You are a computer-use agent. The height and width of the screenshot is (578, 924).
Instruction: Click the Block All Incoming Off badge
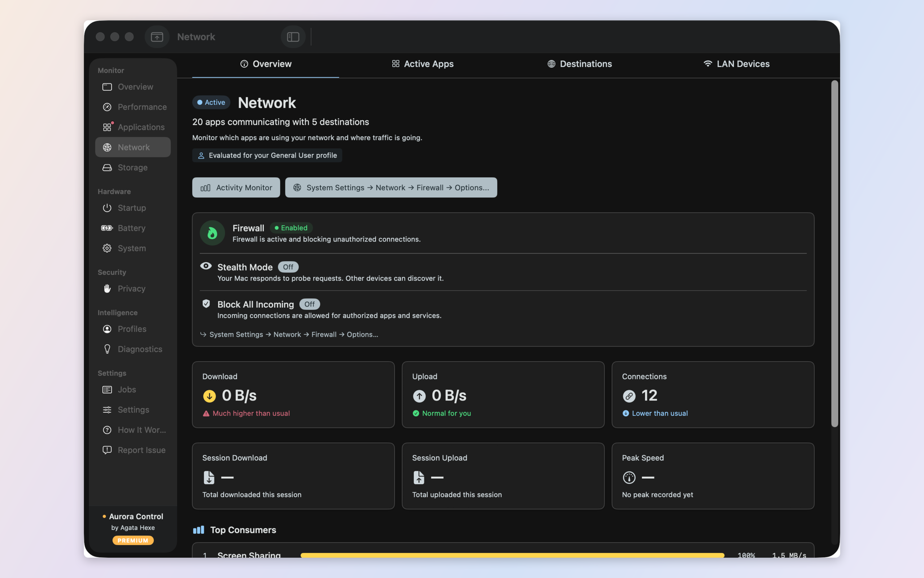click(309, 304)
